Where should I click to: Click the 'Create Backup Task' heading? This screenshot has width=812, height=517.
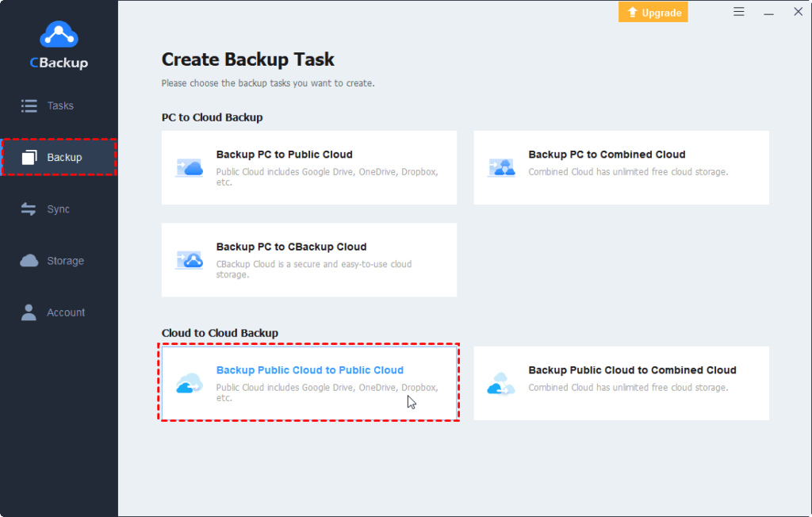(247, 59)
